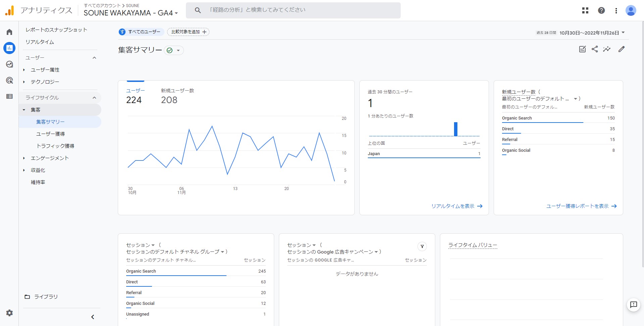
Task: Click the 比較対象を追加 button
Action: (188, 32)
